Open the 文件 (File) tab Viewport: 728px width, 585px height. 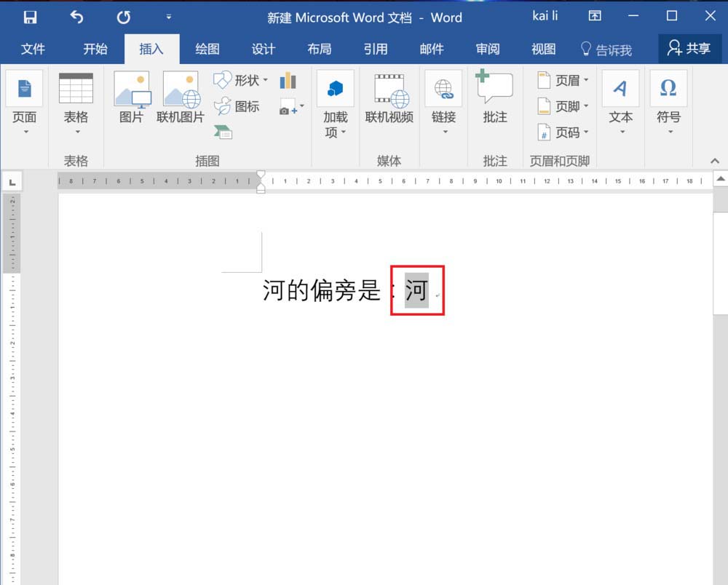[33, 49]
